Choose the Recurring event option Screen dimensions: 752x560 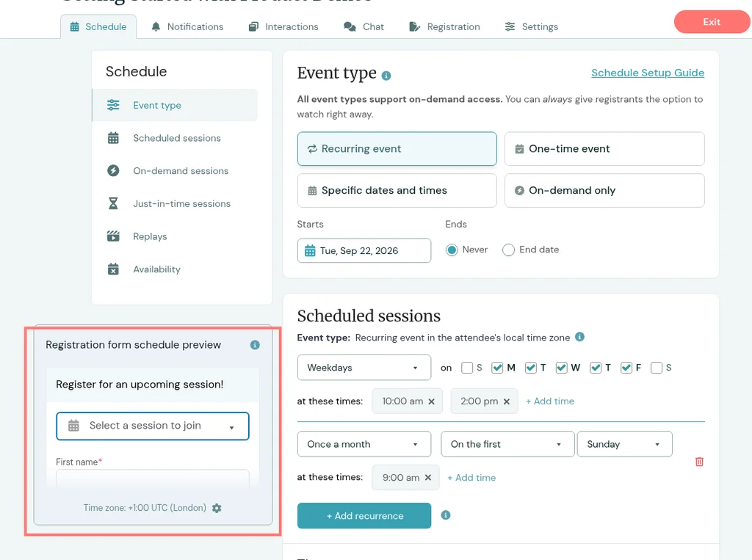397,149
